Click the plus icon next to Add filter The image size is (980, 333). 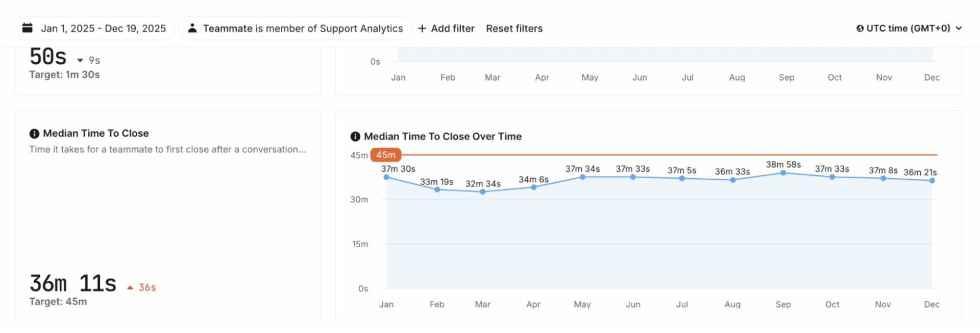tap(423, 28)
